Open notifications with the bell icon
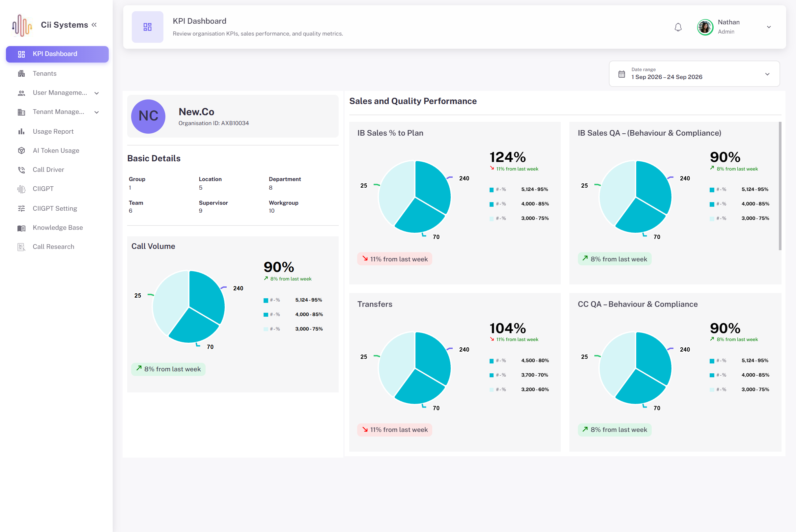Screen dimensions: 796x532 tap(678, 27)
